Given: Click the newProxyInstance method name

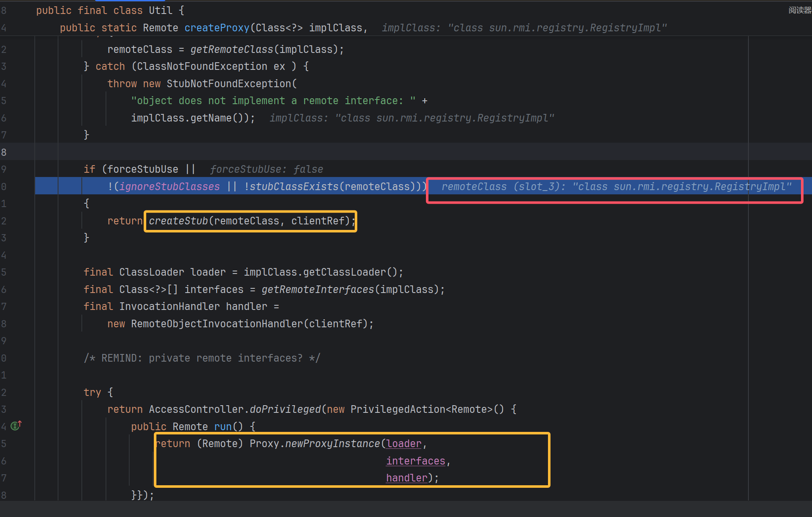Looking at the screenshot, I should tap(332, 444).
